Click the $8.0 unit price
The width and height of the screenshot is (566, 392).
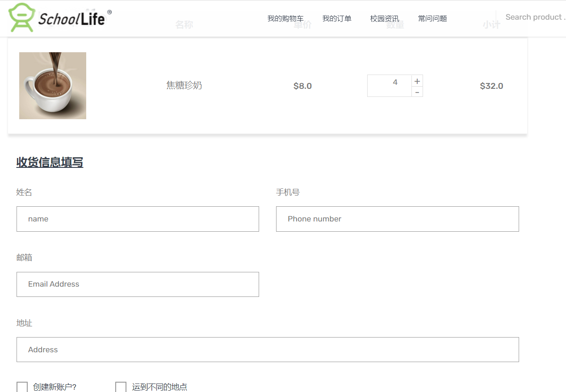302,86
